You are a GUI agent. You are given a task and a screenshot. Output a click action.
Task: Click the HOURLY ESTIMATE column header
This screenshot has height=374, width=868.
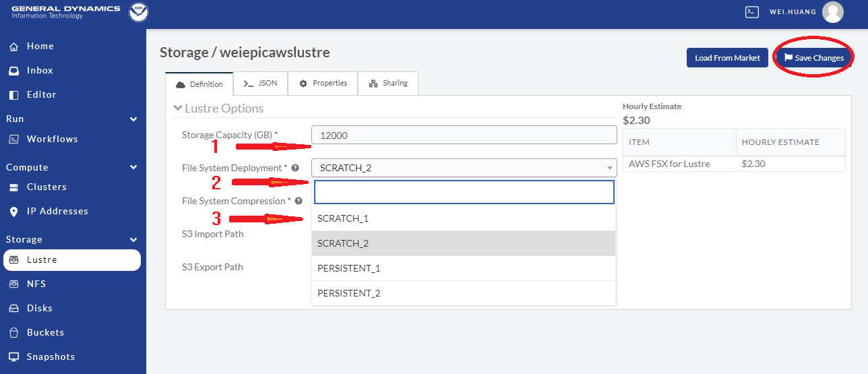[x=790, y=142]
